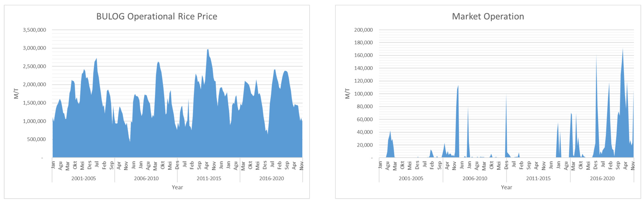Click the 1,000,000 y-axis label

pyautogui.click(x=34, y=121)
